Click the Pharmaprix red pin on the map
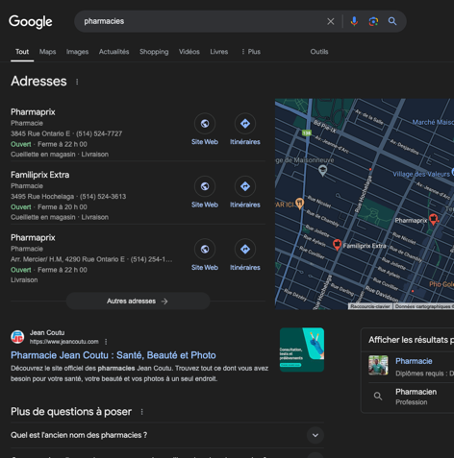454x458 pixels. pyautogui.click(x=433, y=219)
